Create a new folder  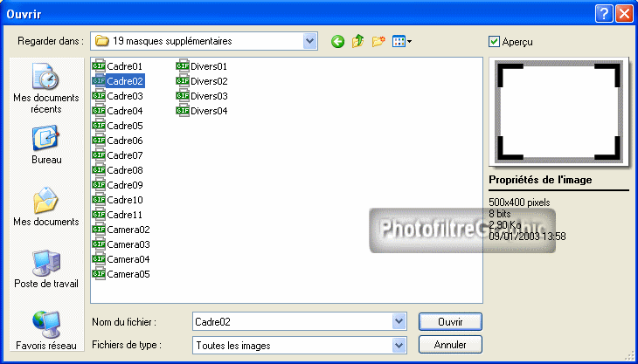(378, 41)
